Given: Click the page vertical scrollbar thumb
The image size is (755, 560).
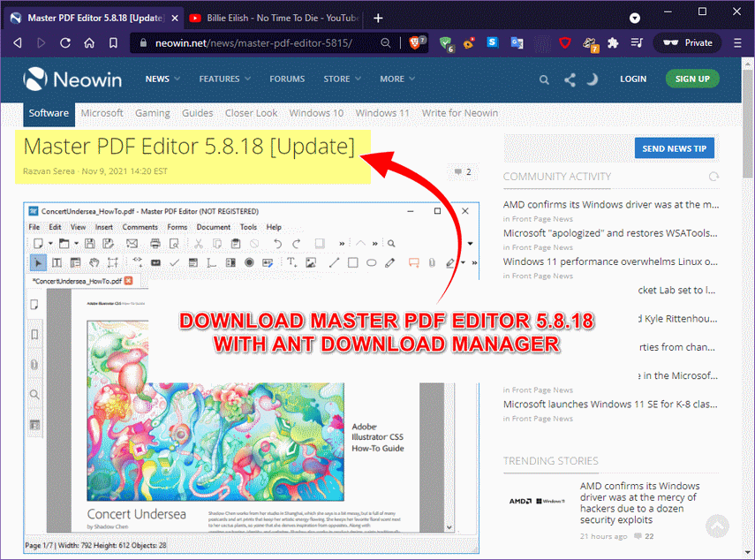Looking at the screenshot, I should coord(748,123).
